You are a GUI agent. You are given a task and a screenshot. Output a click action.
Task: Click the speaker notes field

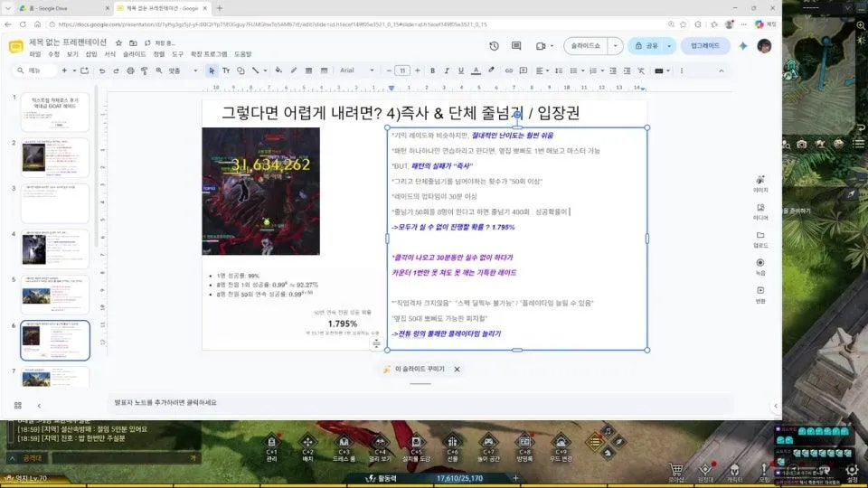419,403
